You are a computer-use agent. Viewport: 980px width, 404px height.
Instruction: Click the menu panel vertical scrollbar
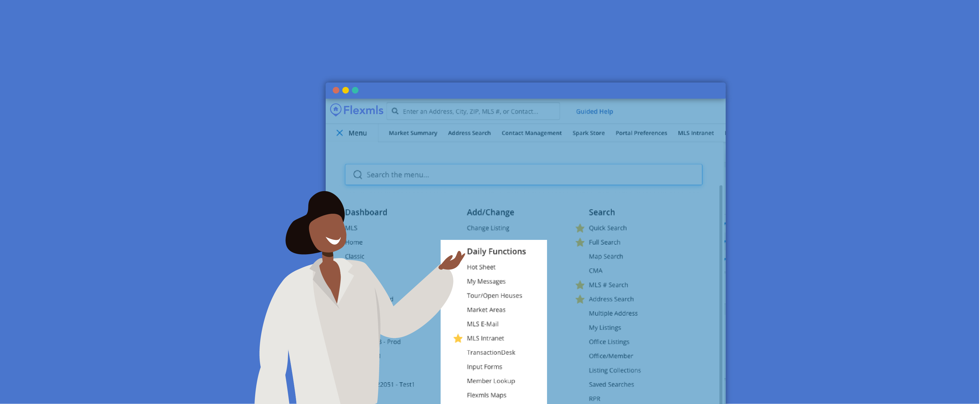point(720,294)
